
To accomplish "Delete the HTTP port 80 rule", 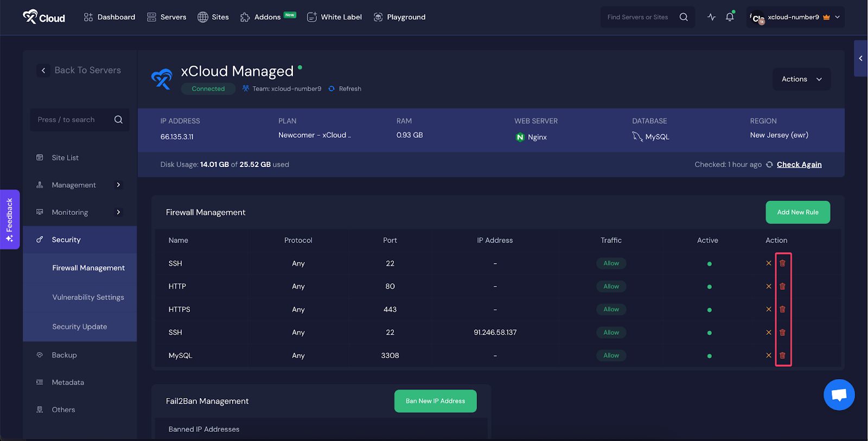I will point(782,286).
